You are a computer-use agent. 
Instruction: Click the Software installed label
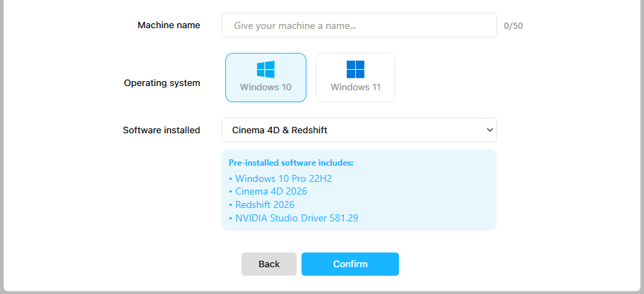pyautogui.click(x=162, y=130)
